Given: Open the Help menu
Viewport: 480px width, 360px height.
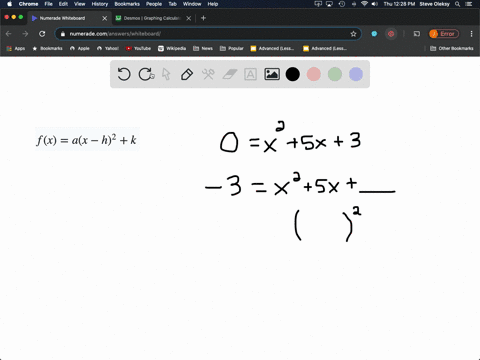Looking at the screenshot, I should [x=213, y=4].
